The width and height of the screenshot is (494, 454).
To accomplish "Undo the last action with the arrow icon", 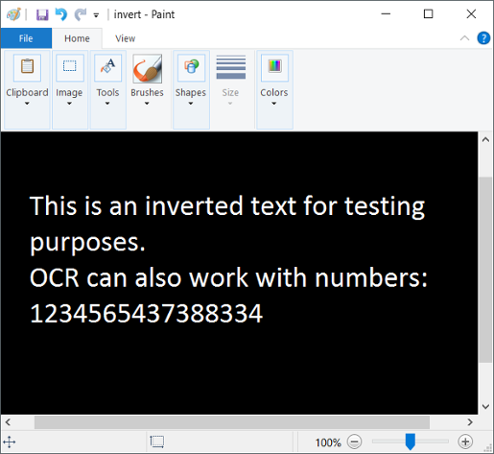I will pyautogui.click(x=61, y=14).
